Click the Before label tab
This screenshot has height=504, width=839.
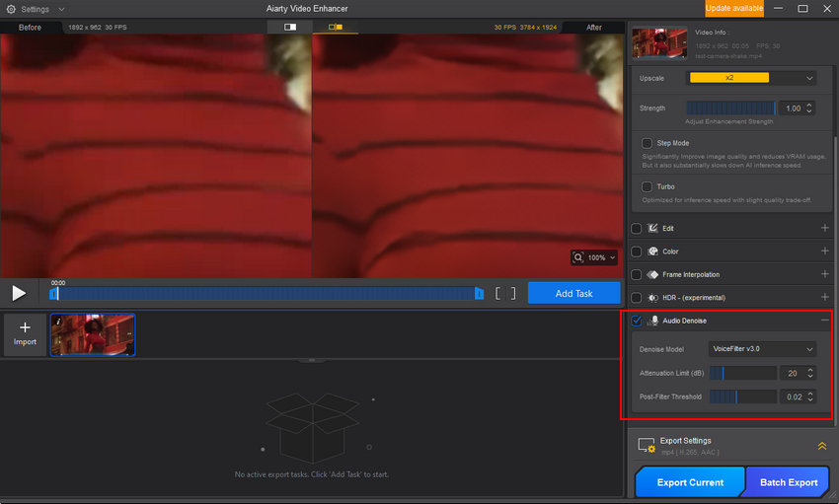[30, 28]
